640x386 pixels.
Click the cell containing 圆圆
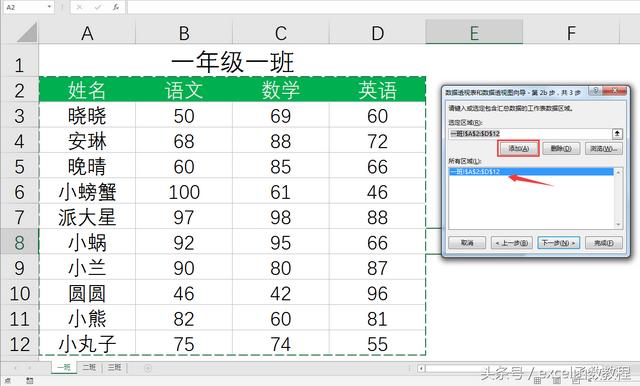pyautogui.click(x=87, y=293)
